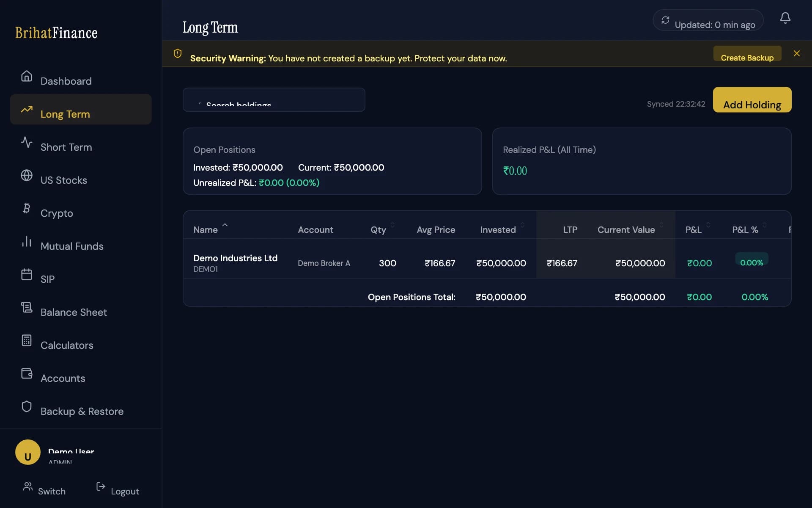The width and height of the screenshot is (812, 508).
Task: Click the BrihatFinance logo
Action: point(56,33)
